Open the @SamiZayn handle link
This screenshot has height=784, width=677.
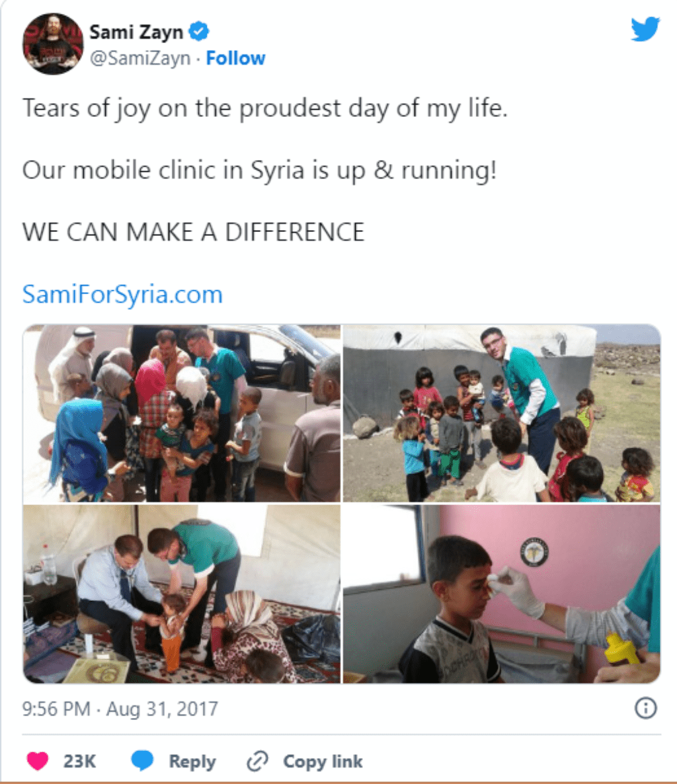(140, 58)
